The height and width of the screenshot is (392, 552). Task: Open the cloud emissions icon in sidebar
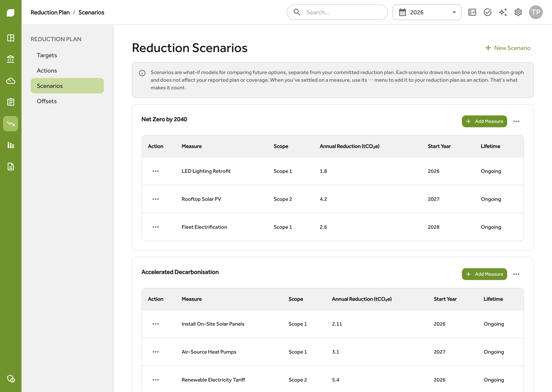click(x=11, y=81)
